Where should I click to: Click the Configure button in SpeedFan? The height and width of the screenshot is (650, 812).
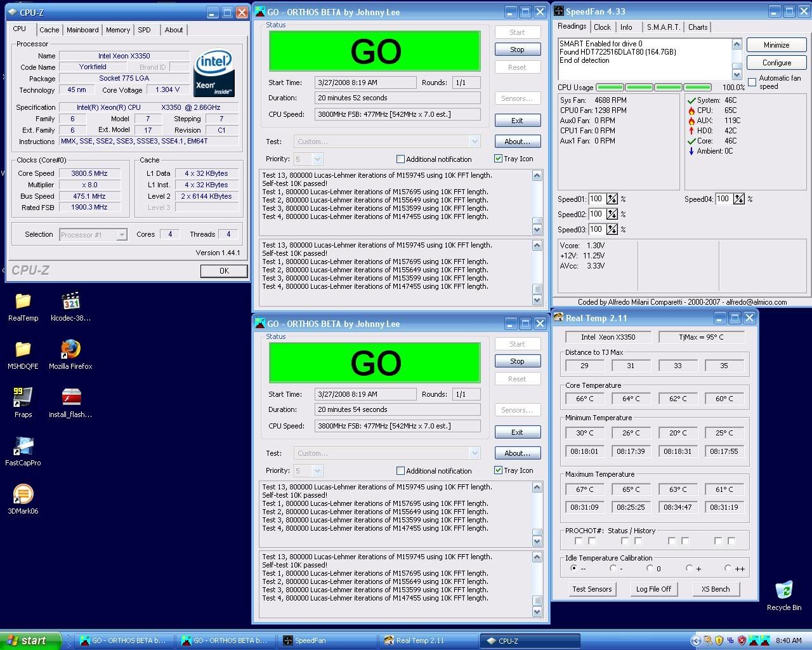point(776,63)
